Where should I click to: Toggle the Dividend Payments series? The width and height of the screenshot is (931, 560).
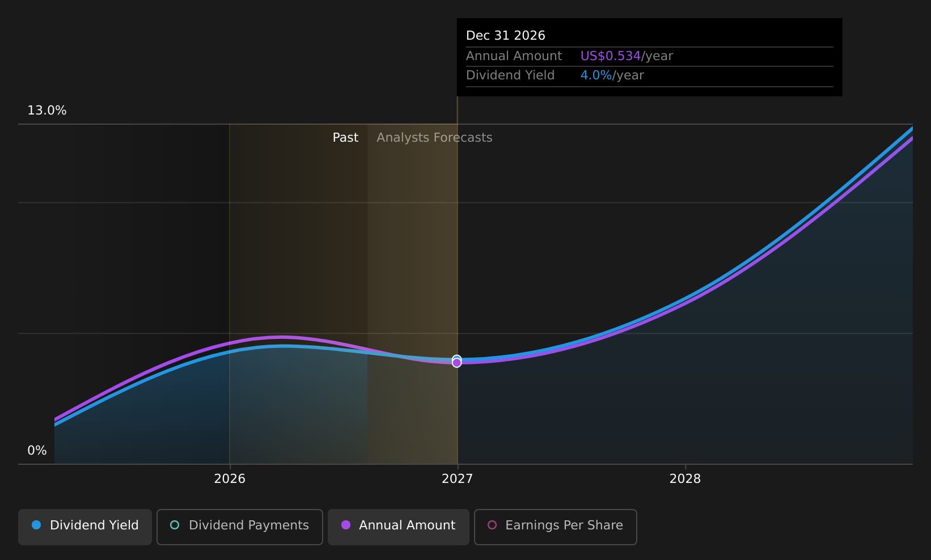tap(240, 527)
